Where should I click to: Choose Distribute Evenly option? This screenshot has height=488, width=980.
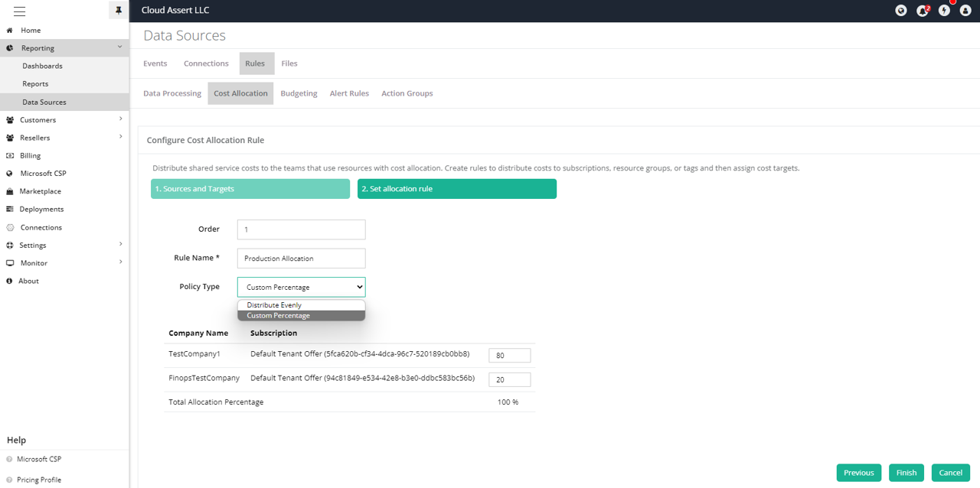tap(302, 305)
